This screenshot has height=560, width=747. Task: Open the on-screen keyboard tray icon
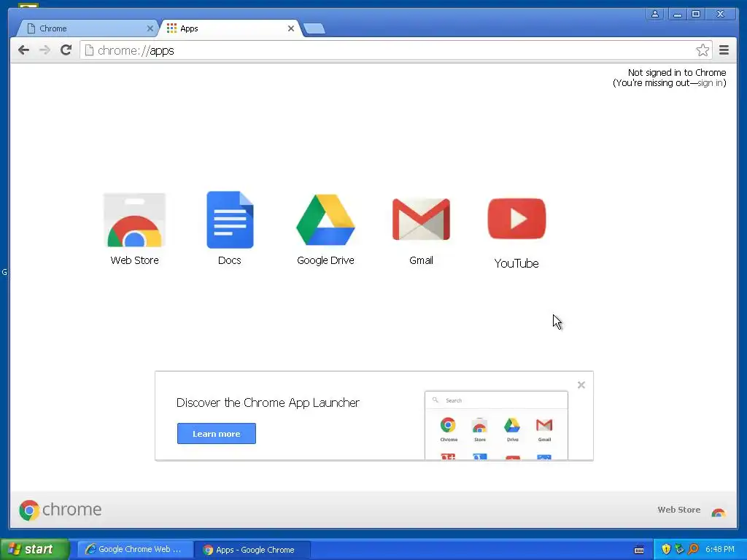click(x=639, y=550)
